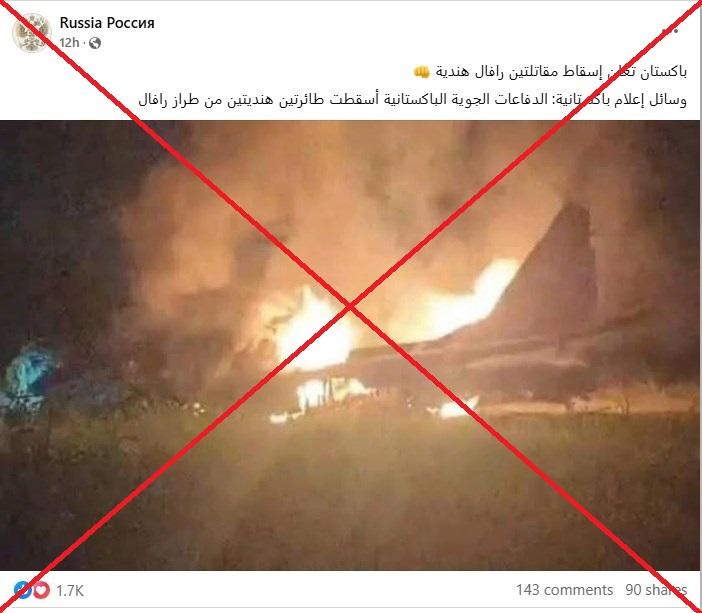
Task: View the 90 shares list
Action: point(656,590)
